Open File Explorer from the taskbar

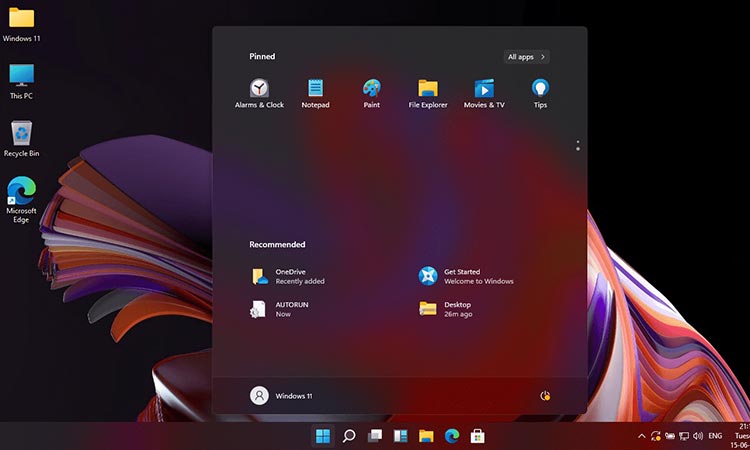(x=426, y=436)
